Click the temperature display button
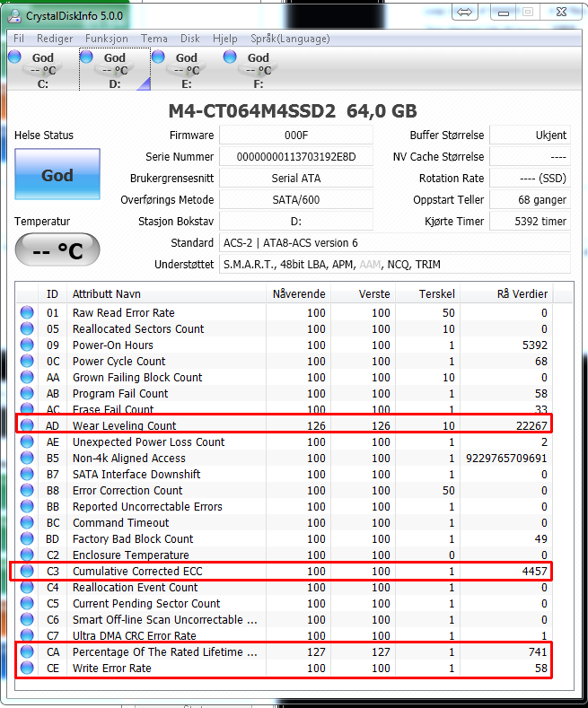The width and height of the screenshot is (588, 708). [x=57, y=249]
